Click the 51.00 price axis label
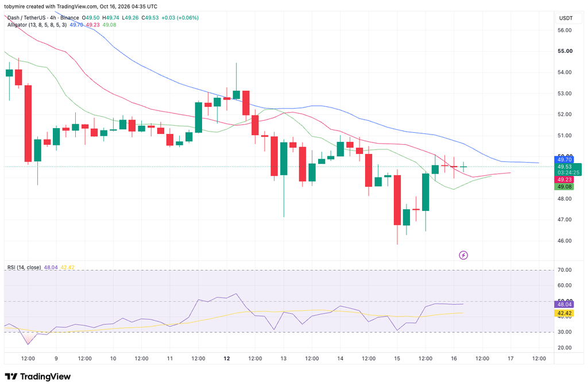Image resolution: width=588 pixels, height=389 pixels. pyautogui.click(x=564, y=136)
